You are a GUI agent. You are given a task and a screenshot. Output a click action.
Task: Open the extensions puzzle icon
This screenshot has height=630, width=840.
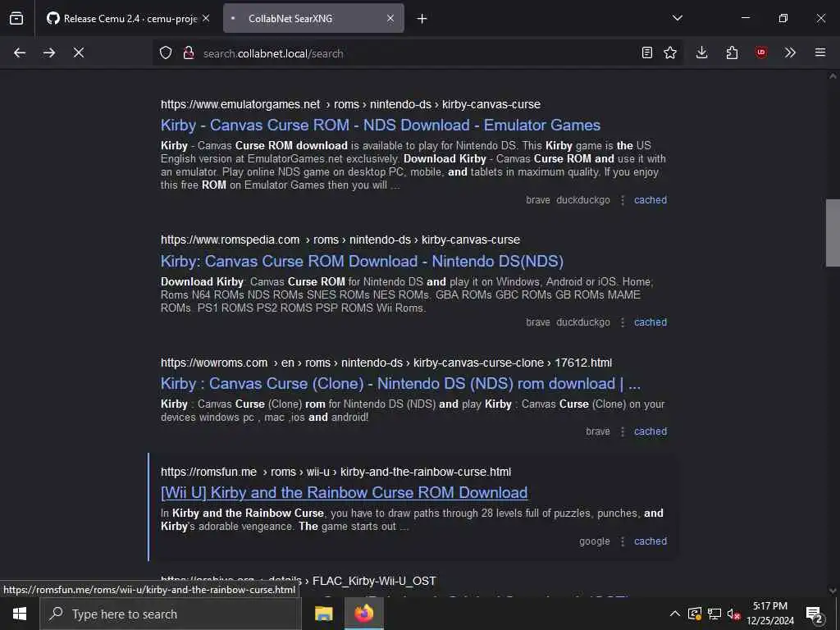tap(732, 52)
